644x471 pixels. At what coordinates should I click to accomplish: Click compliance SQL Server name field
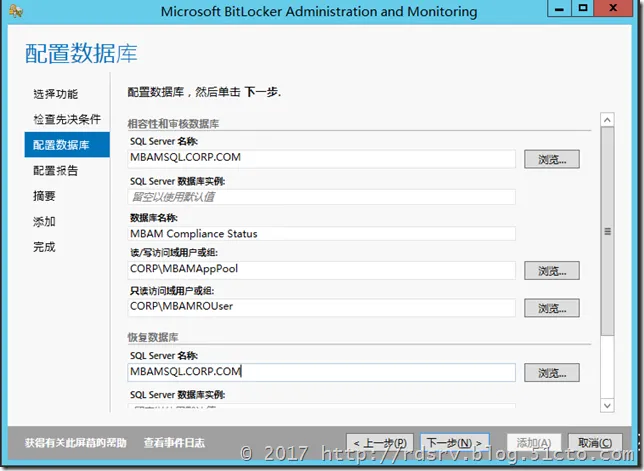(322, 158)
